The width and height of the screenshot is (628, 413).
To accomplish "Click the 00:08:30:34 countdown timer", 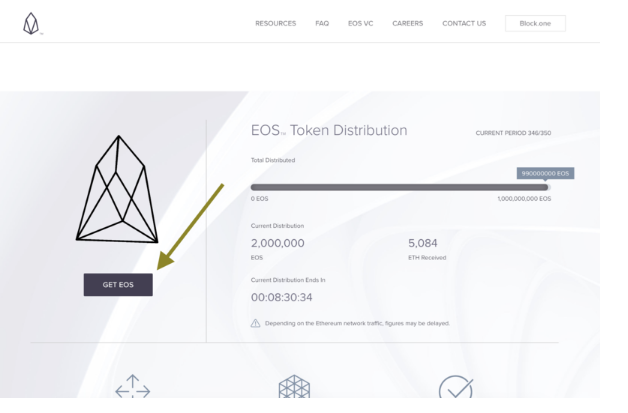I will tap(282, 297).
